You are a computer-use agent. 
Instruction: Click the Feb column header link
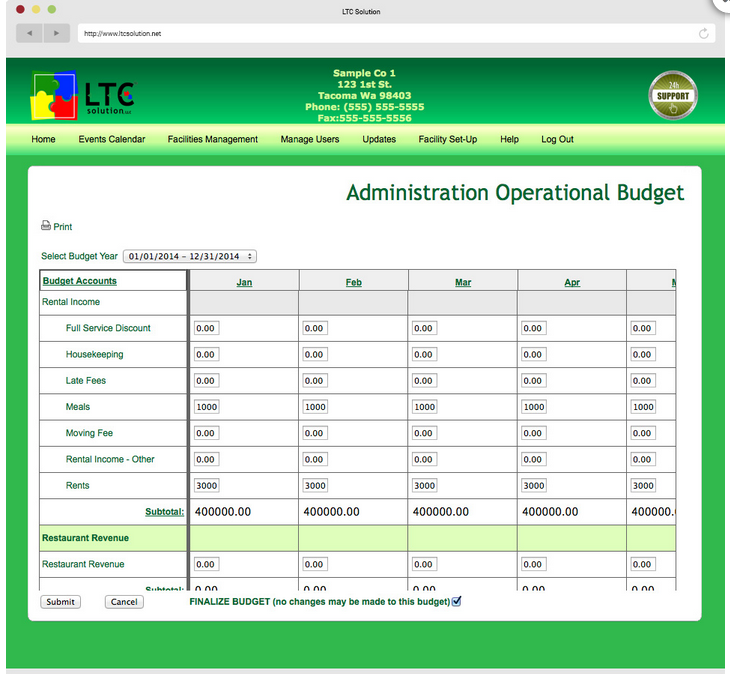(x=353, y=282)
